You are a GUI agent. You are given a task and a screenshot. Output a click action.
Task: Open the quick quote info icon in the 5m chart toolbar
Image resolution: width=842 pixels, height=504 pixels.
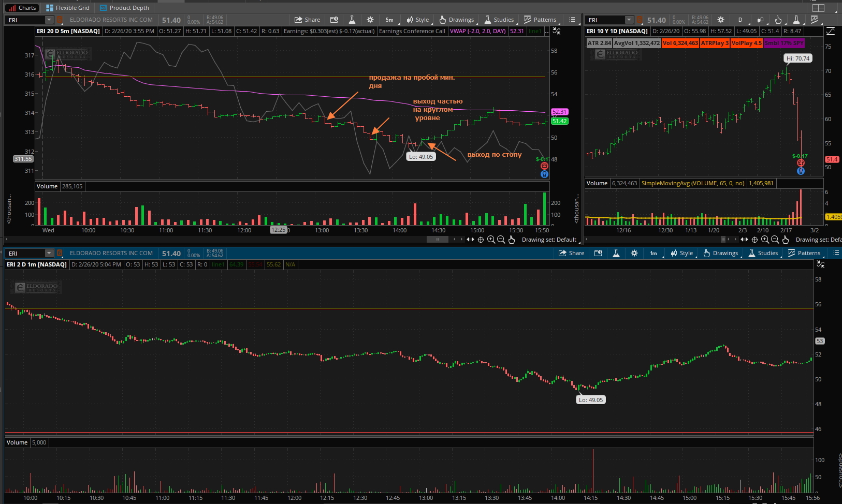pyautogui.click(x=334, y=20)
